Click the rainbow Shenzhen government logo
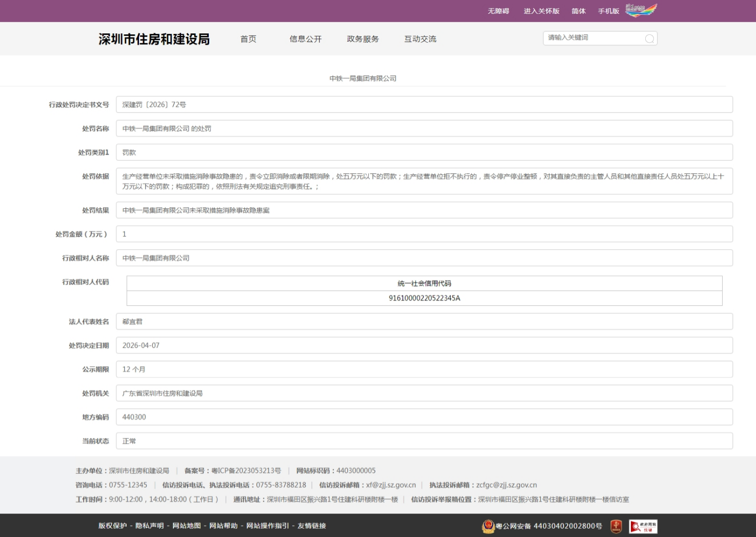Viewport: 756px width, 537px height. [x=641, y=10]
